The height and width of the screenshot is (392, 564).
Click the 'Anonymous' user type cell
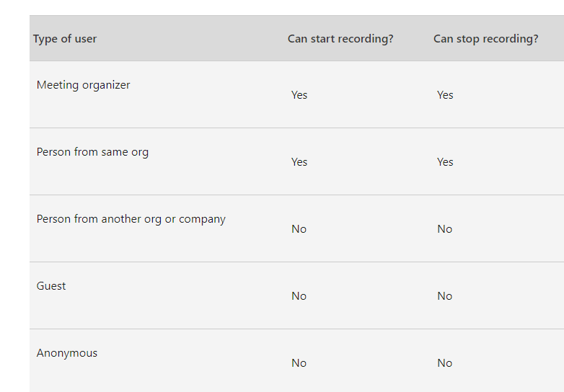(x=67, y=353)
